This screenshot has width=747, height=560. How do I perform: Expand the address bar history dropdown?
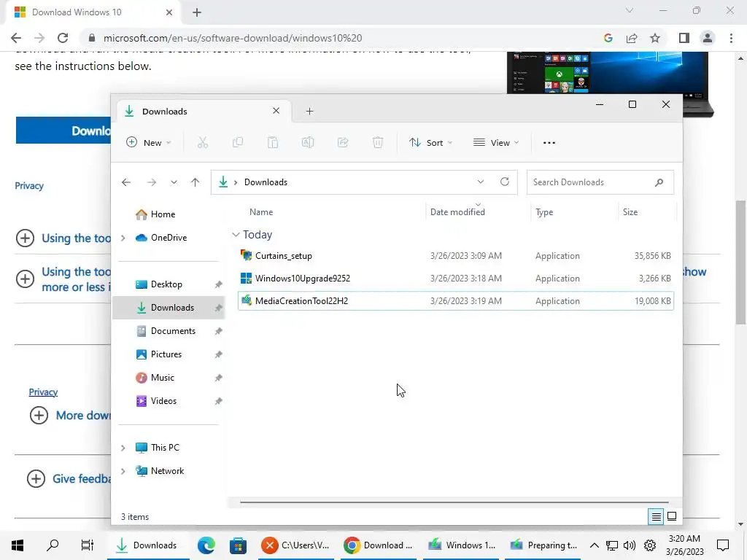(x=480, y=182)
